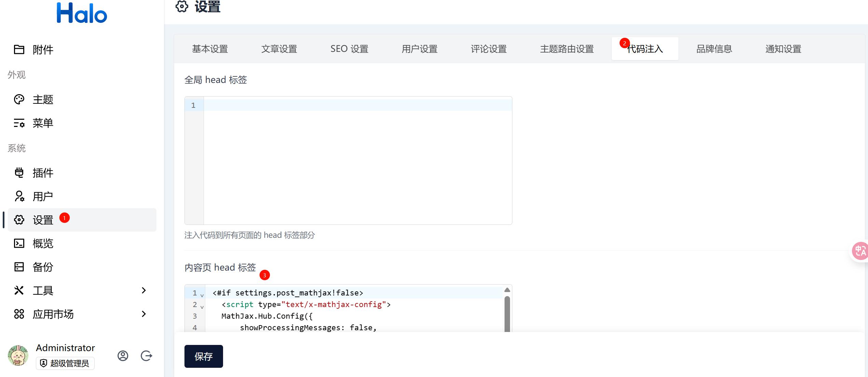The image size is (868, 377).
Task: Click the account profile icon near Administrator
Action: (x=123, y=356)
